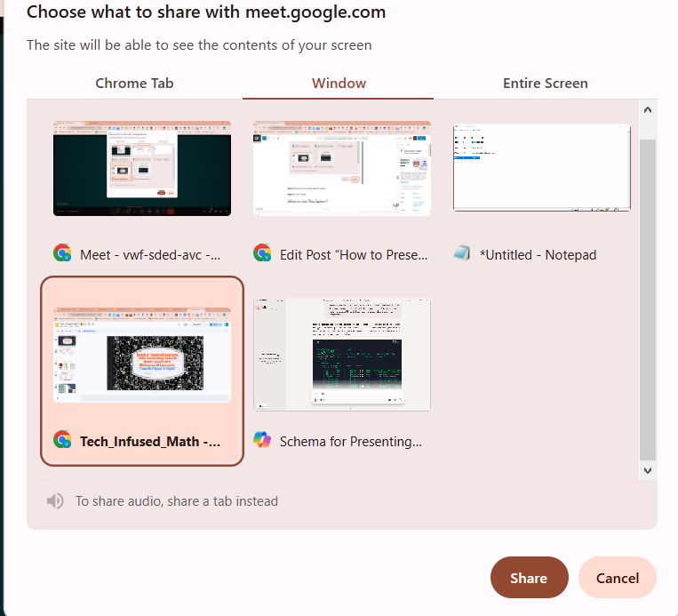Image resolution: width=678 pixels, height=616 pixels.
Task: Choose the Edit Post window thumbnail
Action: pos(341,168)
